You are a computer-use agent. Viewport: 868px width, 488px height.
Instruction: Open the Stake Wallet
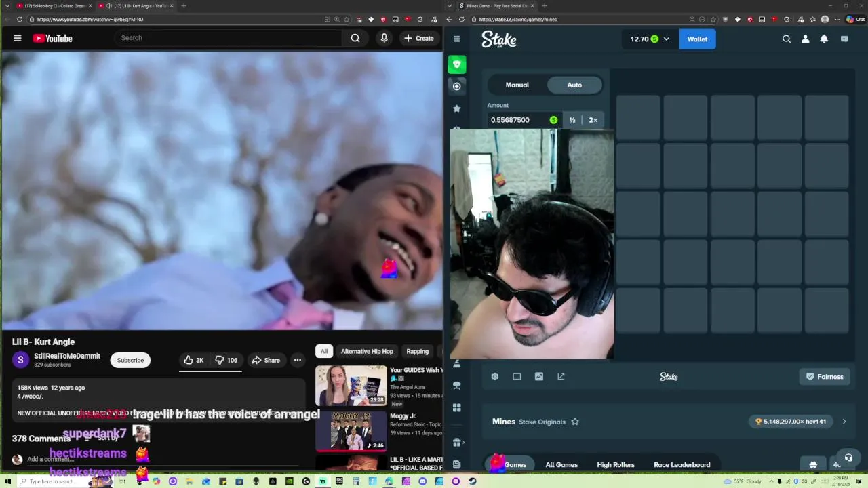point(697,39)
